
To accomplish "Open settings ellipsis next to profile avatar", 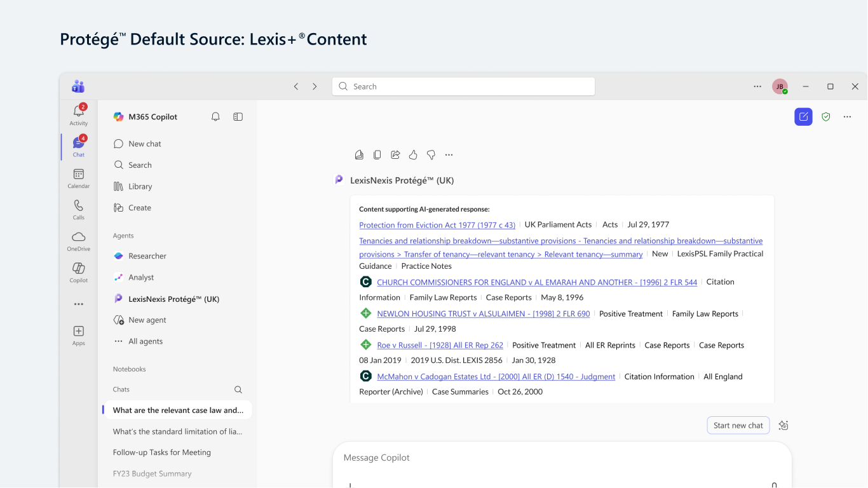I will click(757, 86).
